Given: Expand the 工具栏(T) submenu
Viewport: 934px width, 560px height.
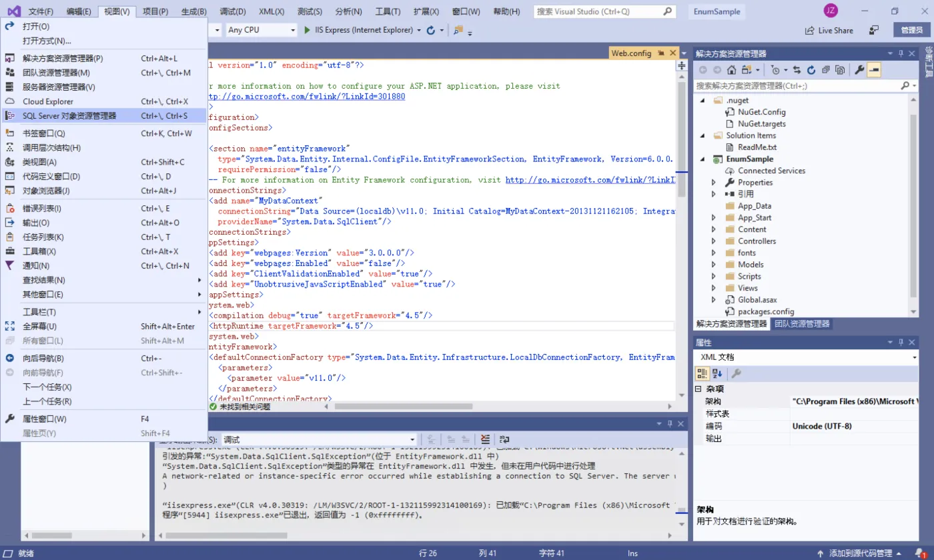Looking at the screenshot, I should coord(103,312).
